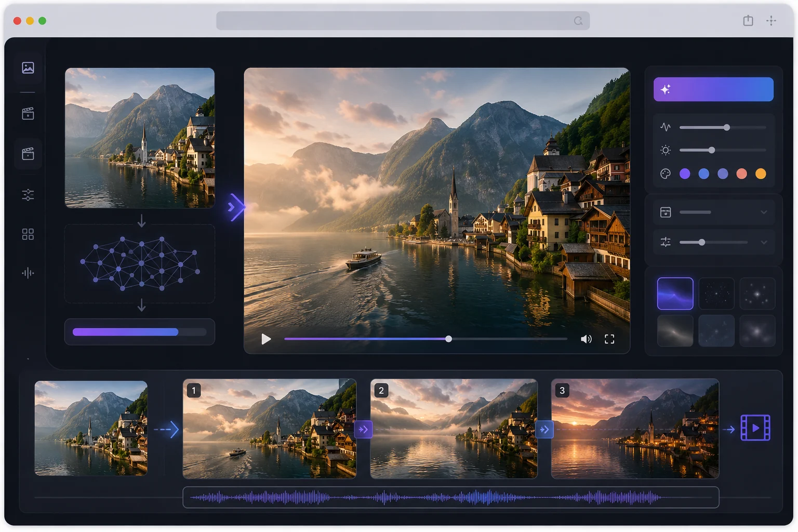
Task: Click the motion waveform icon
Action: point(666,127)
